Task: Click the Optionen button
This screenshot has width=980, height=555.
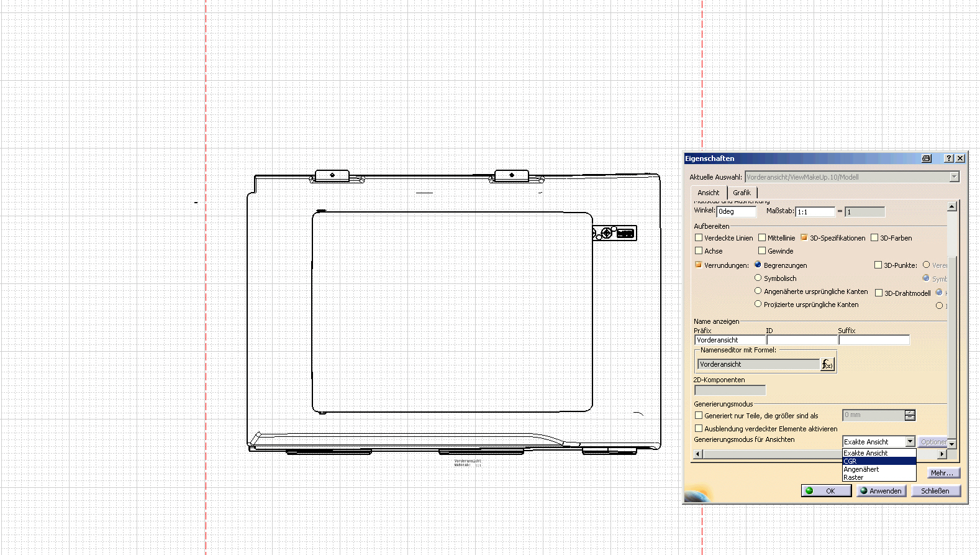Action: [933, 442]
